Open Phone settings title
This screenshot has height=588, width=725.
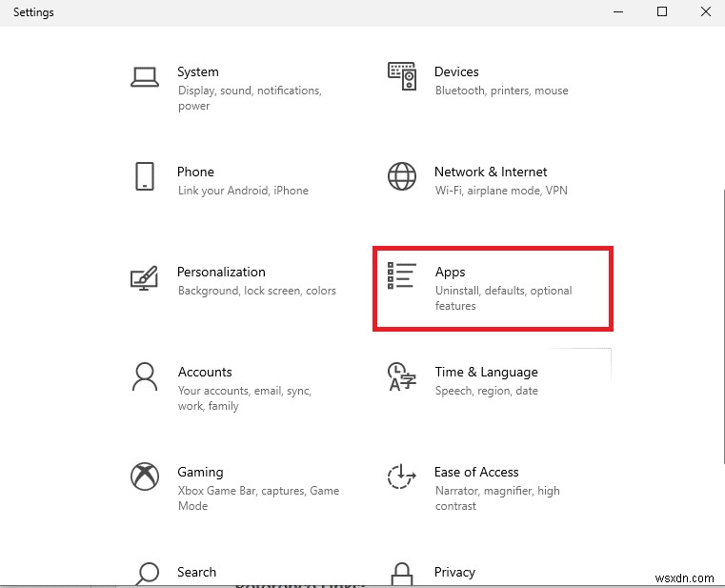[195, 172]
